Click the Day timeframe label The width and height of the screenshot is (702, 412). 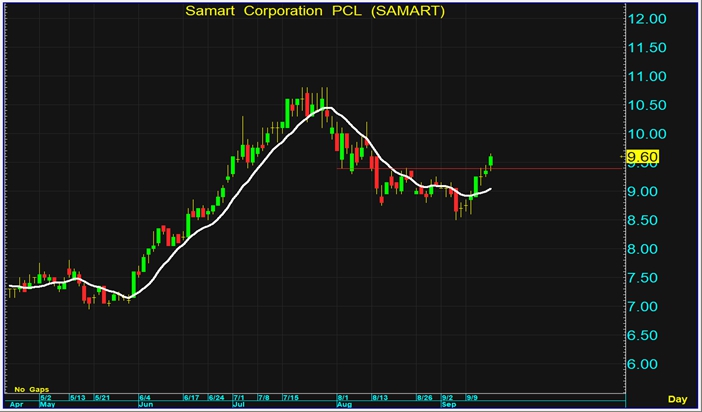(677, 399)
